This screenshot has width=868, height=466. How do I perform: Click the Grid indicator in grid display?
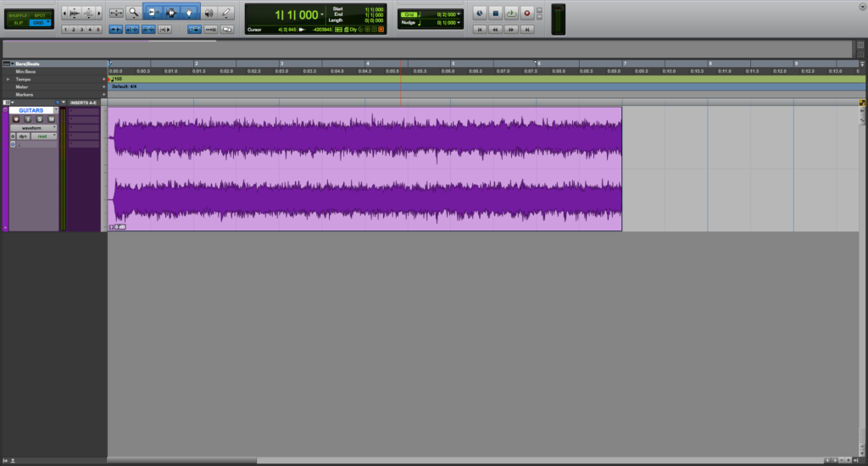tap(409, 14)
